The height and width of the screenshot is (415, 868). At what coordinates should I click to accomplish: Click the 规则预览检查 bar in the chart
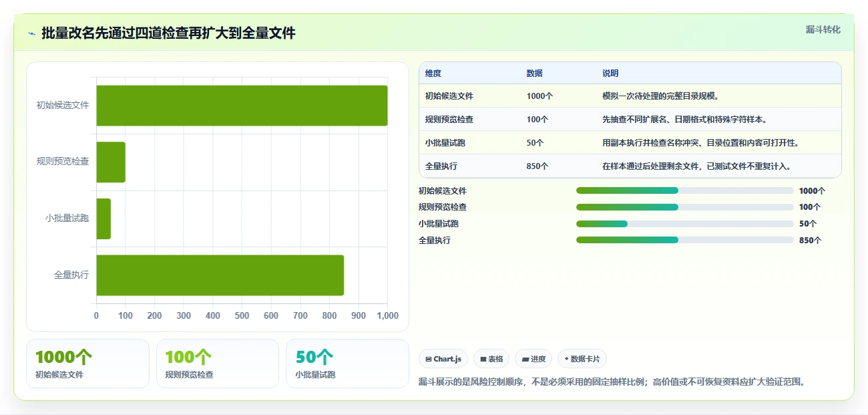pyautogui.click(x=111, y=162)
